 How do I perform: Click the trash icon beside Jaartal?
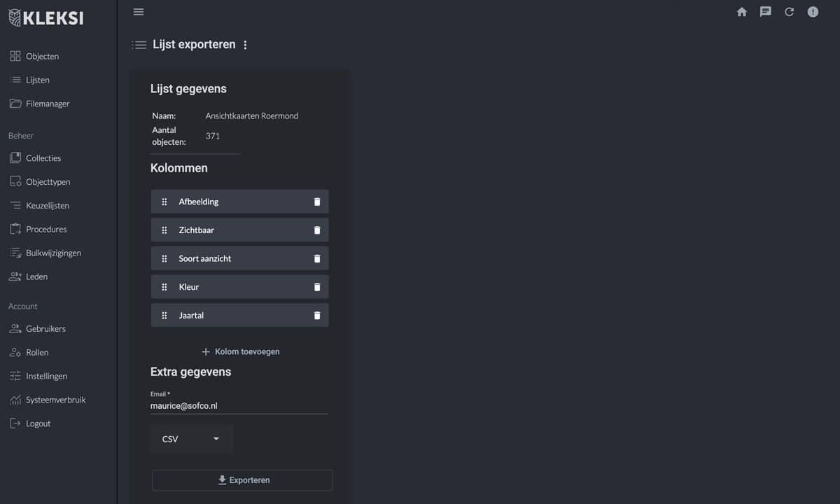[317, 316]
